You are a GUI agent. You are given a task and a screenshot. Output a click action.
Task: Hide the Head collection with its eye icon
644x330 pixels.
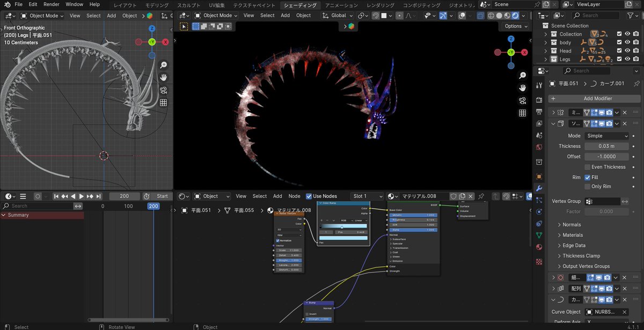coord(627,51)
